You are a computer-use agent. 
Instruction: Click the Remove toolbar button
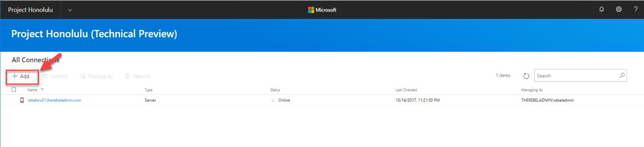tap(138, 76)
